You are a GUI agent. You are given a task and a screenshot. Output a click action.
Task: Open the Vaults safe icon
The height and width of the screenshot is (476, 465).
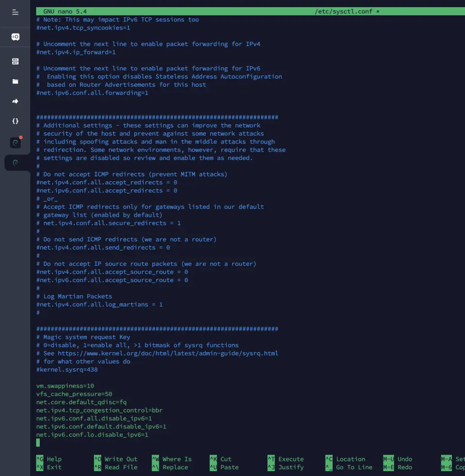pyautogui.click(x=15, y=37)
